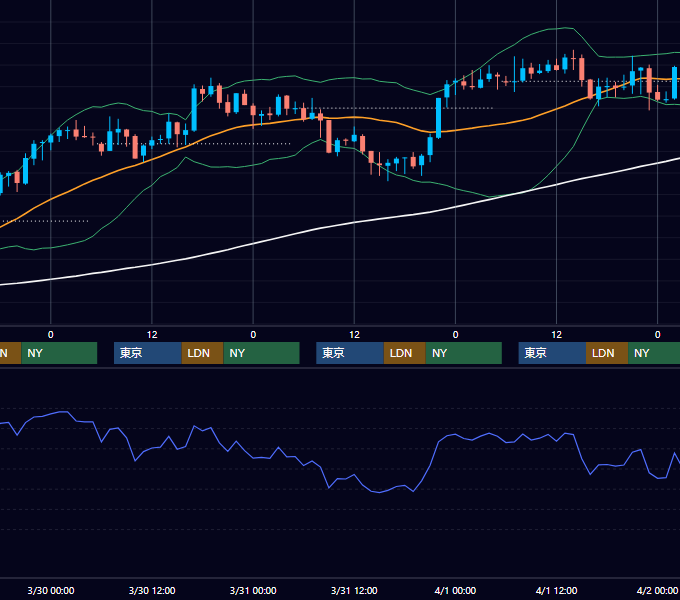This screenshot has height=600, width=680.
Task: Click the 4/1 12:00 time axis label
Action: coord(556,590)
